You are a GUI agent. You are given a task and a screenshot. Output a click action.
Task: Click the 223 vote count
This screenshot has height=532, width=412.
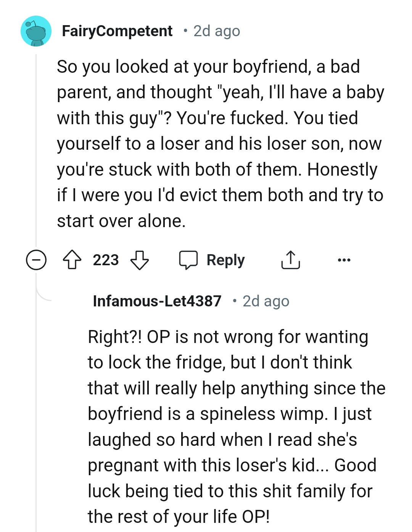click(105, 260)
